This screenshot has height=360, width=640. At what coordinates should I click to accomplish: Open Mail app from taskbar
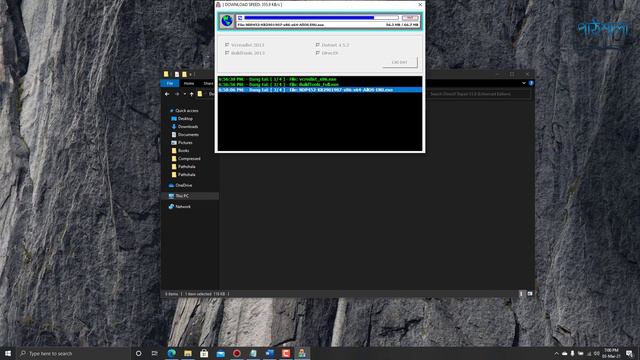coord(220,353)
